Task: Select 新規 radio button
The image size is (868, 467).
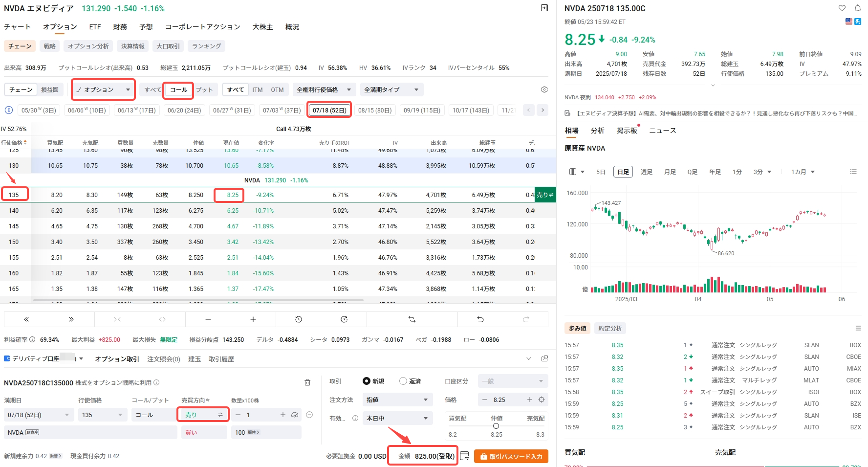Action: coord(366,381)
